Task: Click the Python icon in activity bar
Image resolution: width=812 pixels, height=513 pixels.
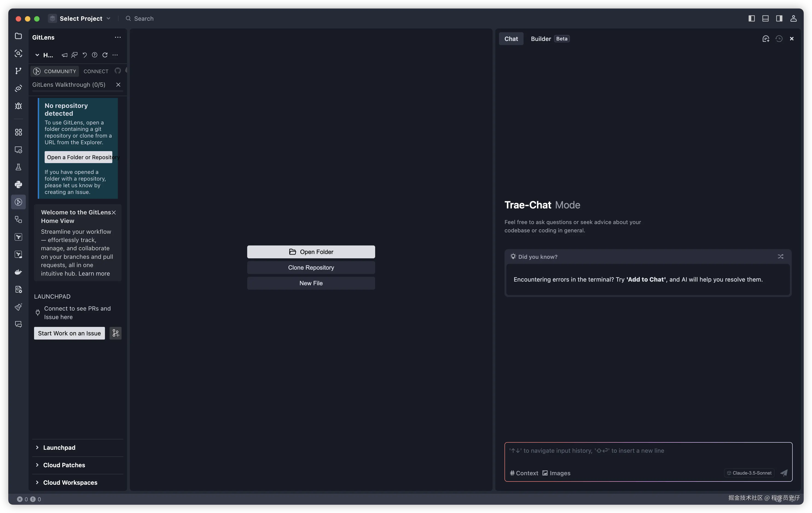Action: tap(18, 184)
